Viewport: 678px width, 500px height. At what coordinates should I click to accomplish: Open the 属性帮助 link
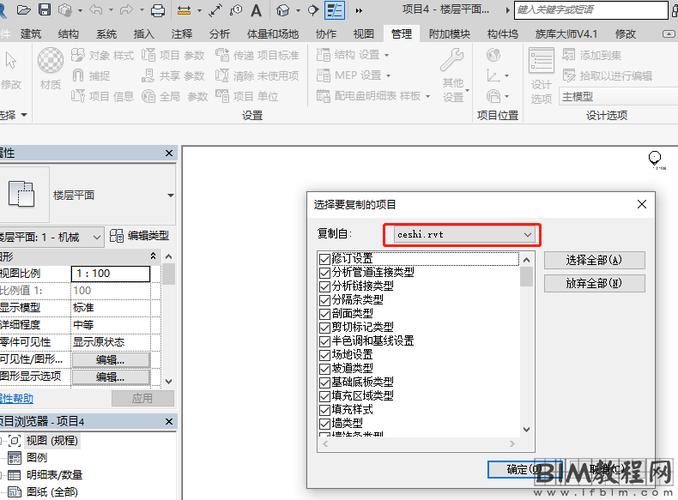16,399
